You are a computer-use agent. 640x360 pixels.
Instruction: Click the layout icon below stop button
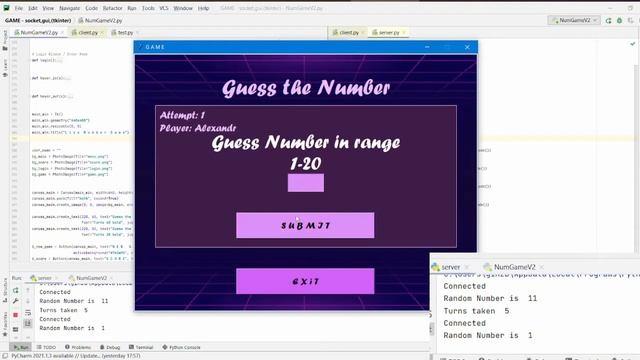[16, 329]
